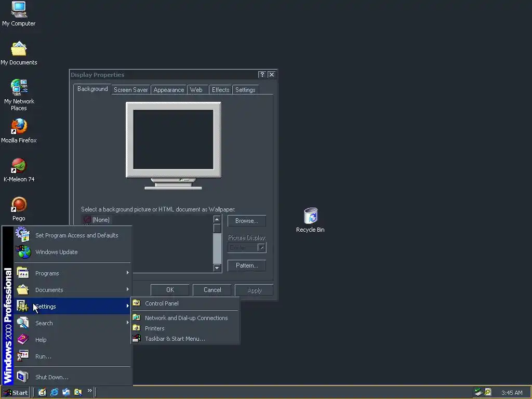Screen dimensions: 532x399
Task: Click the Start button
Action: point(15,393)
